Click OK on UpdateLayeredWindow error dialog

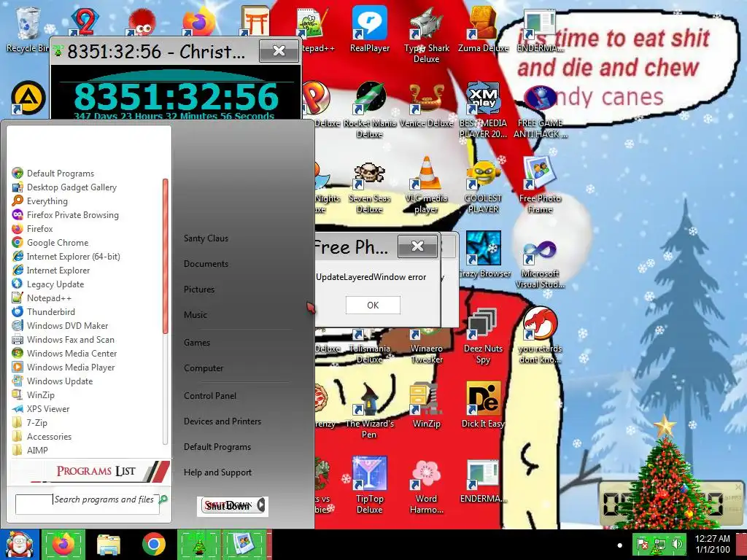coord(373,306)
